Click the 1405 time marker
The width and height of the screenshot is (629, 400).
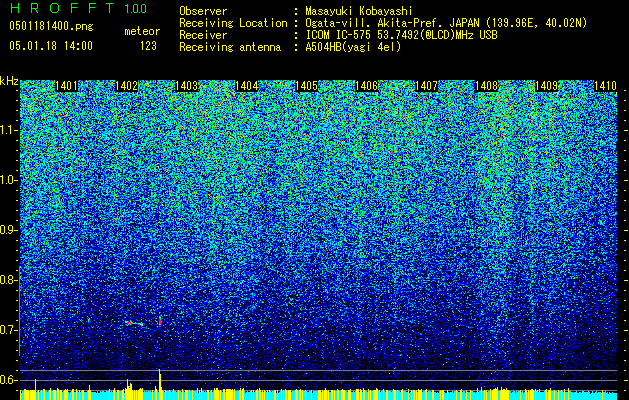(x=306, y=86)
